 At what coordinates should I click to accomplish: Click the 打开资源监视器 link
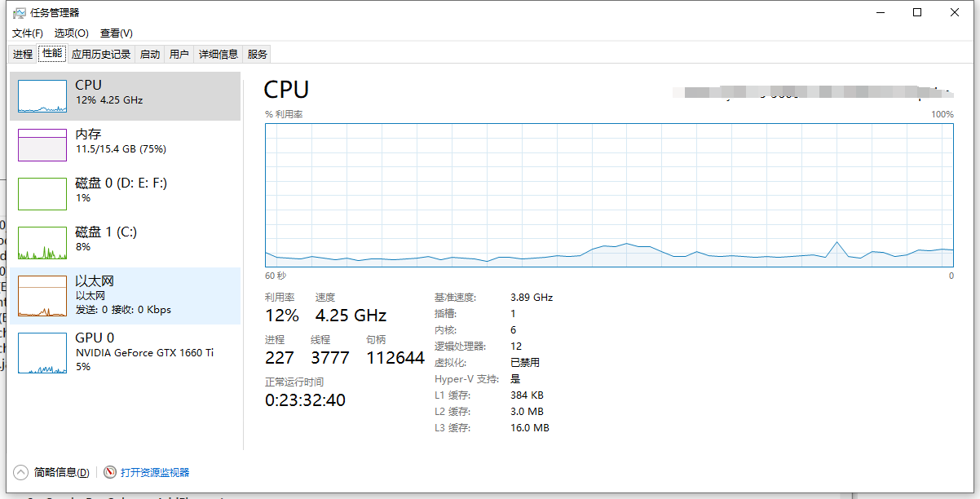tap(155, 472)
